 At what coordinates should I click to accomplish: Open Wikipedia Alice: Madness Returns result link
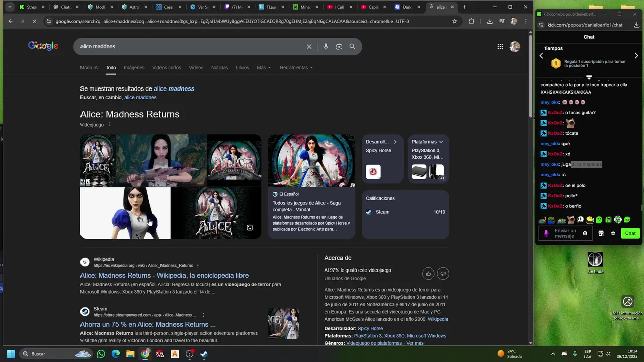165,275
